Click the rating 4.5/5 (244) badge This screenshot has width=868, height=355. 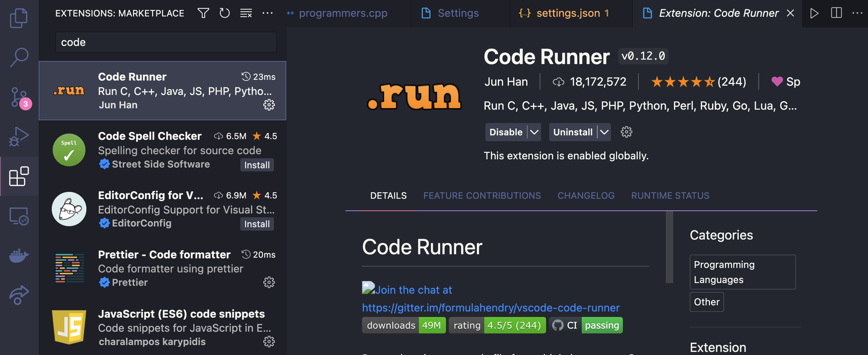click(497, 325)
